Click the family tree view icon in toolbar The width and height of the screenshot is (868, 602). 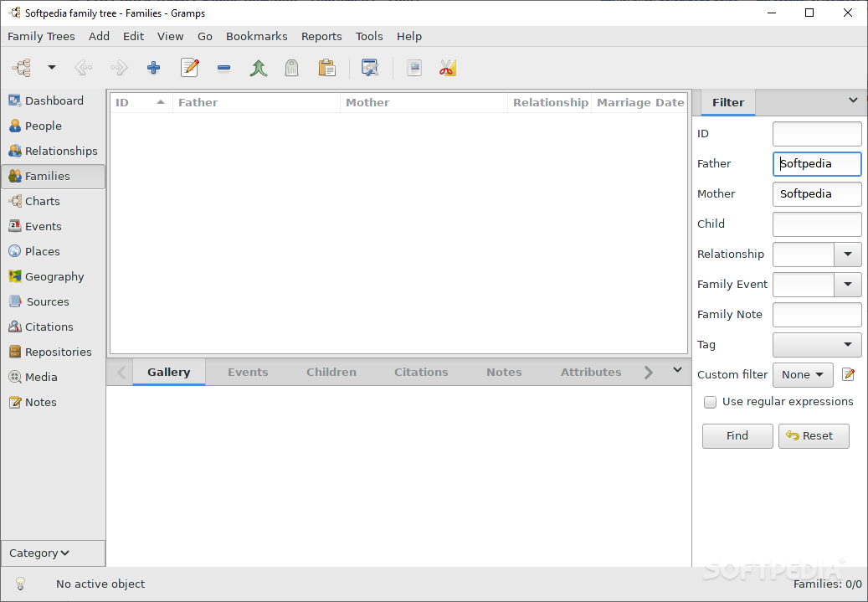click(x=22, y=68)
